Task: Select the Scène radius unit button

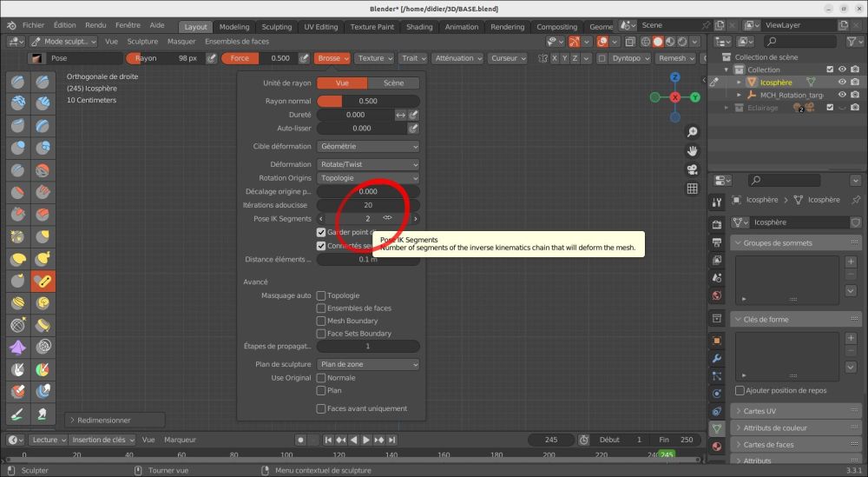Action: coord(393,83)
